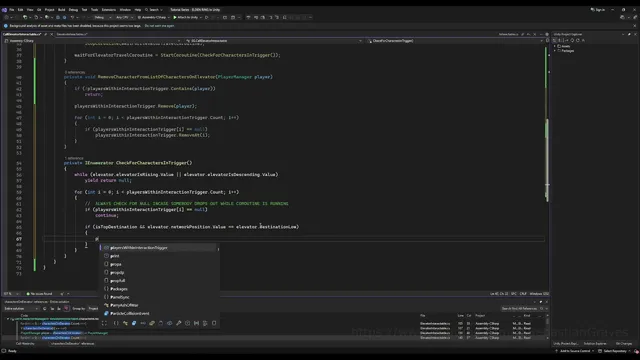Click Select Repository in status bar
This screenshot has width=640, height=360.
[x=614, y=351]
